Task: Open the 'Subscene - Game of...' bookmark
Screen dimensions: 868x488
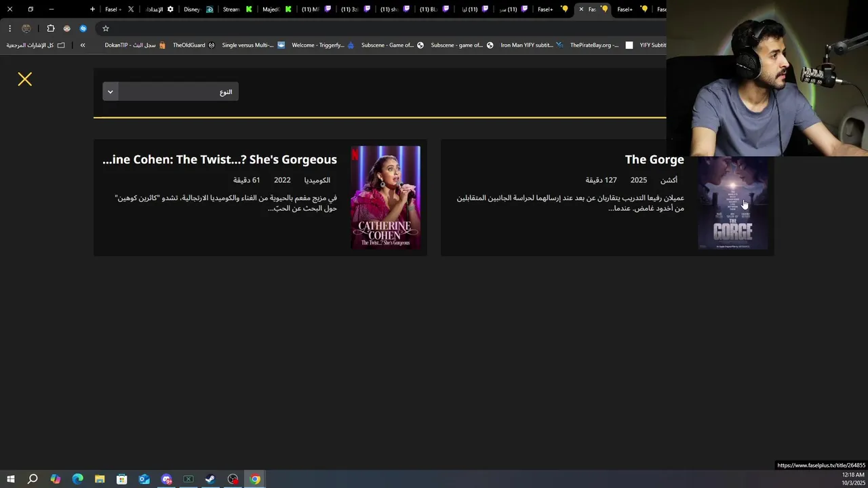Action: pos(393,45)
